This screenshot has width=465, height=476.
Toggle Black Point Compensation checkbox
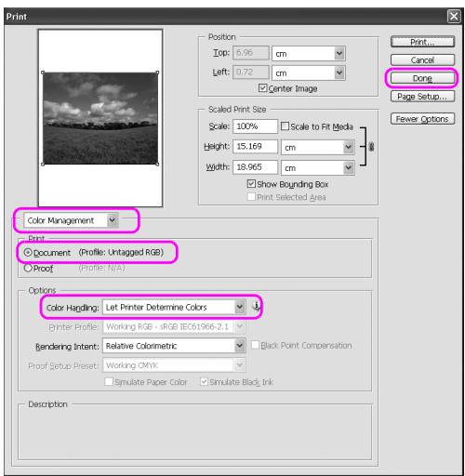[x=255, y=345]
